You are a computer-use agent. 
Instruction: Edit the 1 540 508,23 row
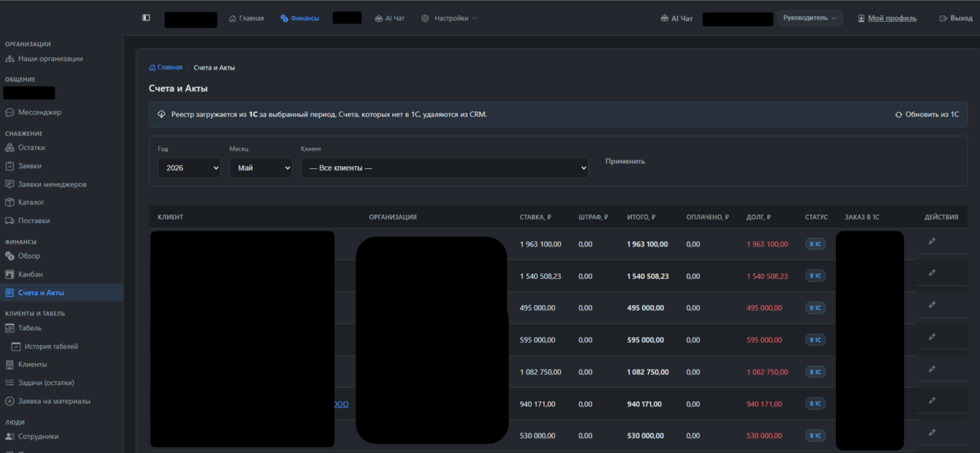[x=932, y=273]
